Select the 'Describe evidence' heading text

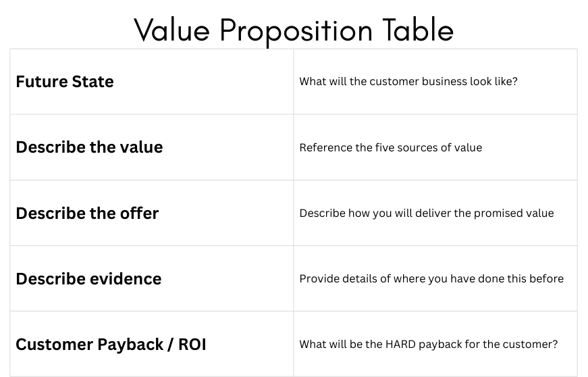point(88,278)
